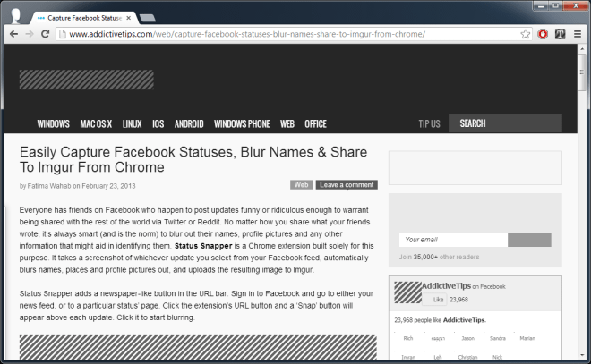Click the bold Status Snapper link
Viewport: 591px width, 364px height.
click(x=203, y=246)
